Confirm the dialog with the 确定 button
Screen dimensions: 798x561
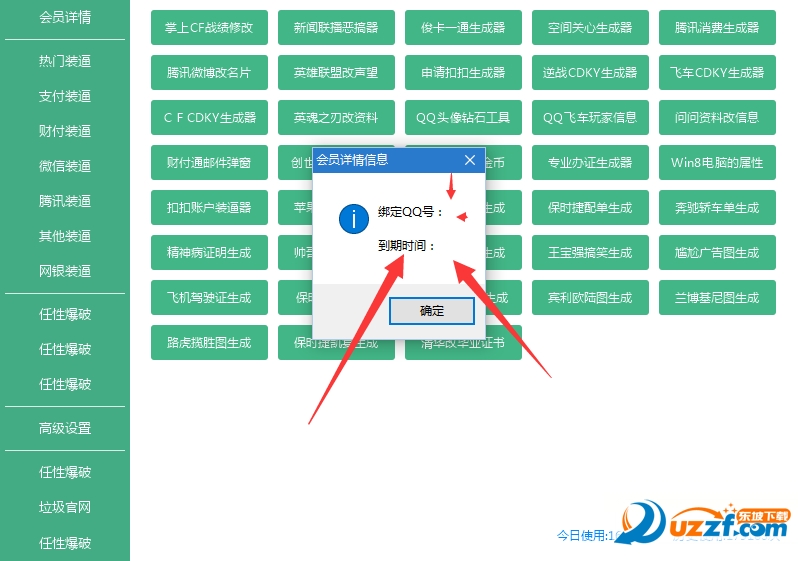coord(432,311)
